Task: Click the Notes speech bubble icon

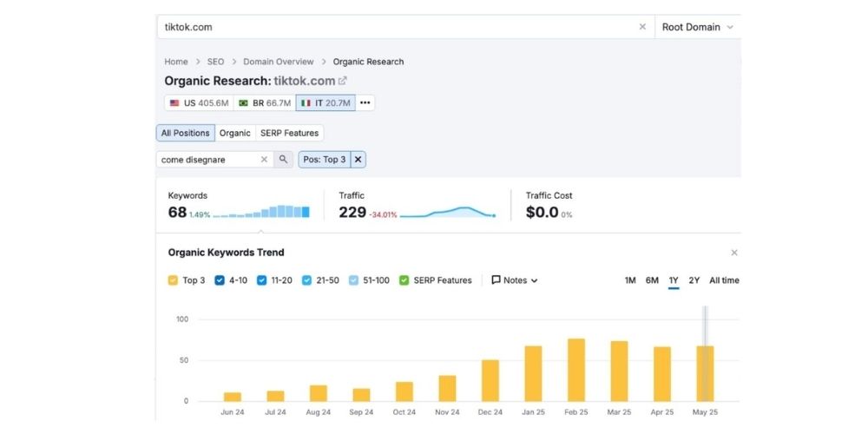Action: coord(496,280)
